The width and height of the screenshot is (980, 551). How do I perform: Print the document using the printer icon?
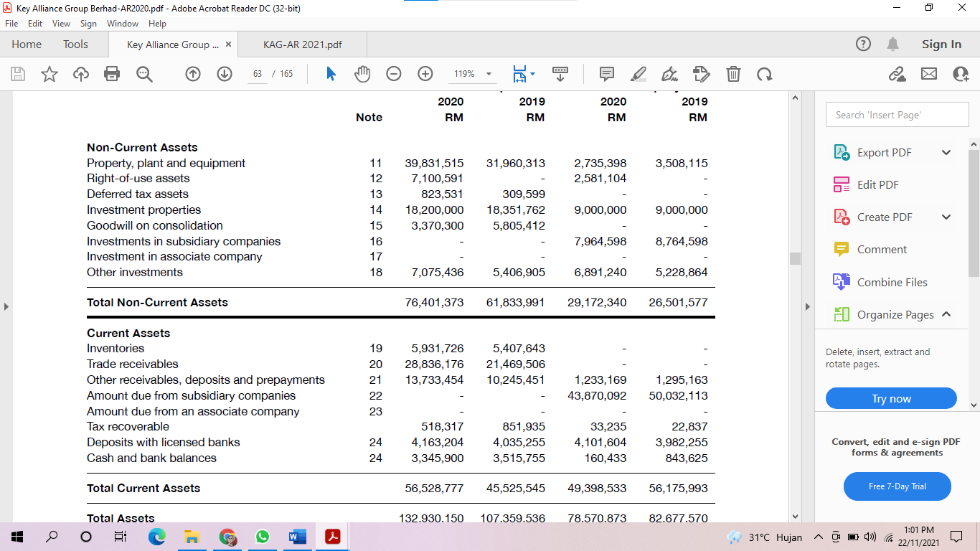point(112,74)
